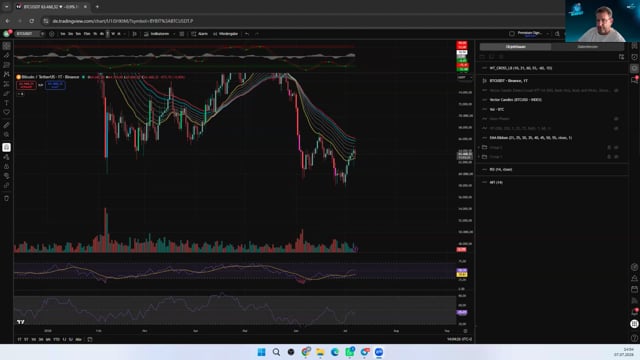Open the BTCUSDT symbol search box

(x=28, y=34)
